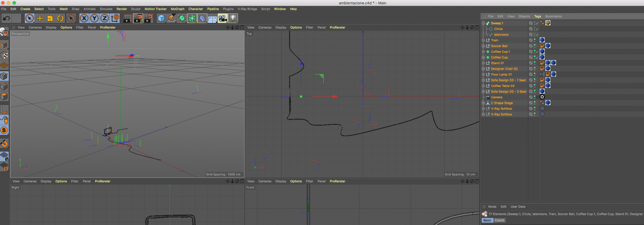This screenshot has height=225, width=644.
Task: Expand the Floor Lamp 01 hierarchy
Action: (x=483, y=75)
